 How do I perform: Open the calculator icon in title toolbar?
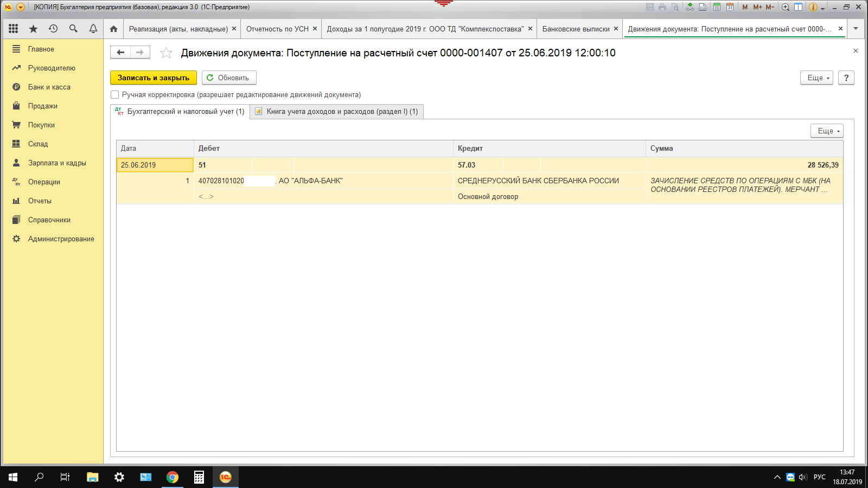coord(717,7)
